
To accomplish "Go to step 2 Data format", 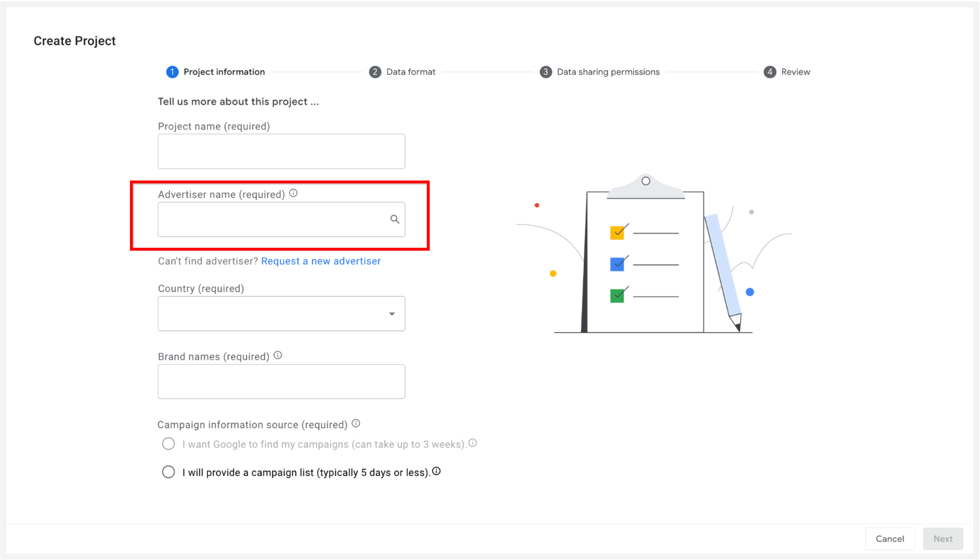I will click(x=402, y=72).
